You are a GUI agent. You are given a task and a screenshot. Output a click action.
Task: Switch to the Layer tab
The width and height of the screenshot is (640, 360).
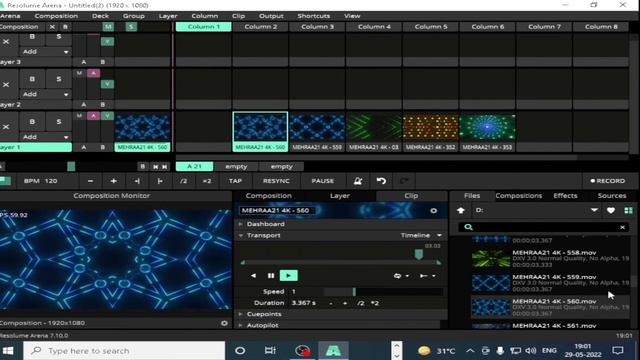[340, 196]
